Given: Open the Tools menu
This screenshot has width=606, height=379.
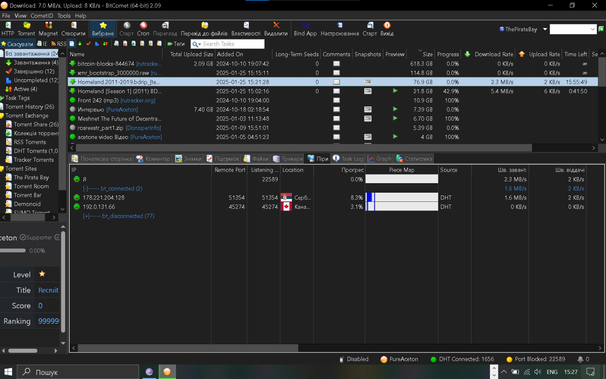Looking at the screenshot, I should click(64, 16).
